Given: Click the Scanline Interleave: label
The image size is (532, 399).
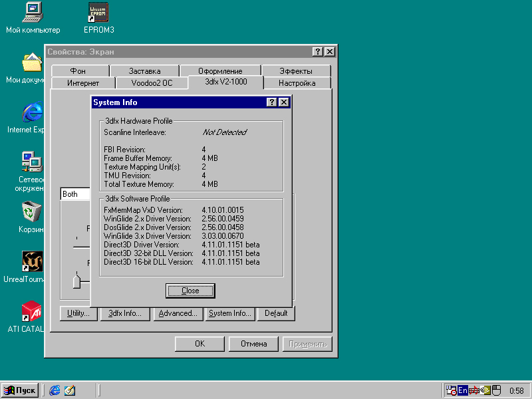Looking at the screenshot, I should click(x=135, y=132).
